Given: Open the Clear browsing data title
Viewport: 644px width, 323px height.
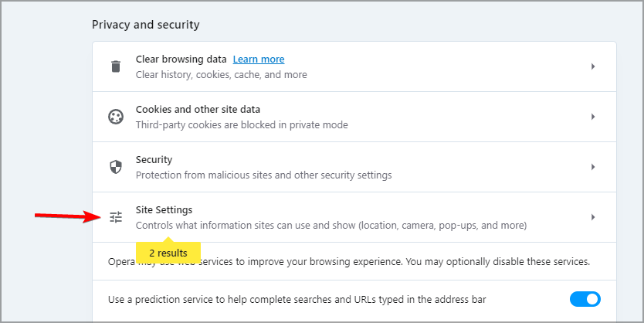Looking at the screenshot, I should pos(181,59).
